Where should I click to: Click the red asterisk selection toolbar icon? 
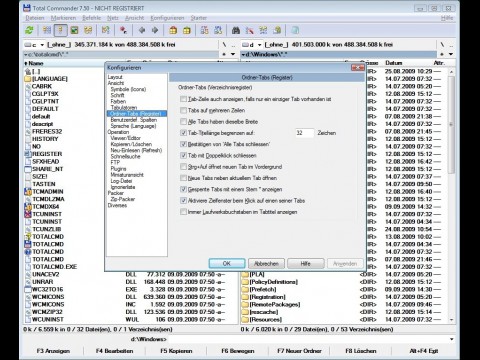click(x=123, y=30)
